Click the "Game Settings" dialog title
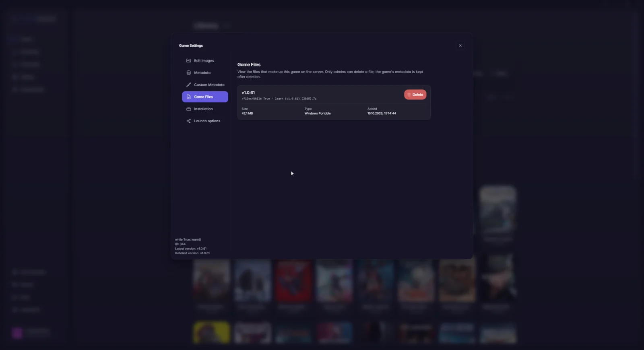 (191, 45)
